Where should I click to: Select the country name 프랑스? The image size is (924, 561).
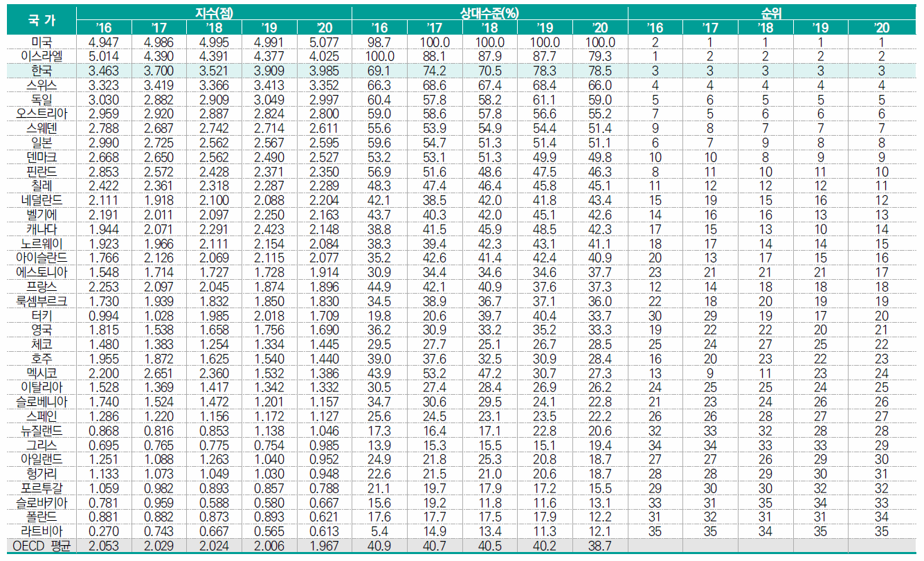coord(42,287)
